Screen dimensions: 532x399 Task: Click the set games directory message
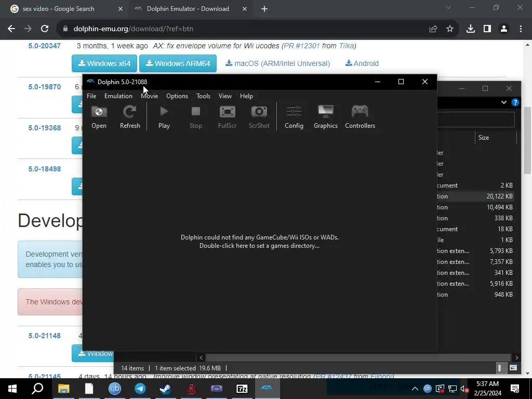tap(260, 242)
